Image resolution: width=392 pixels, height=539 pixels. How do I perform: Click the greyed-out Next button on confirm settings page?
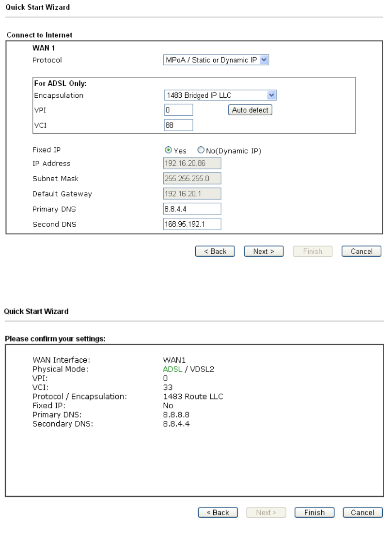(x=266, y=512)
